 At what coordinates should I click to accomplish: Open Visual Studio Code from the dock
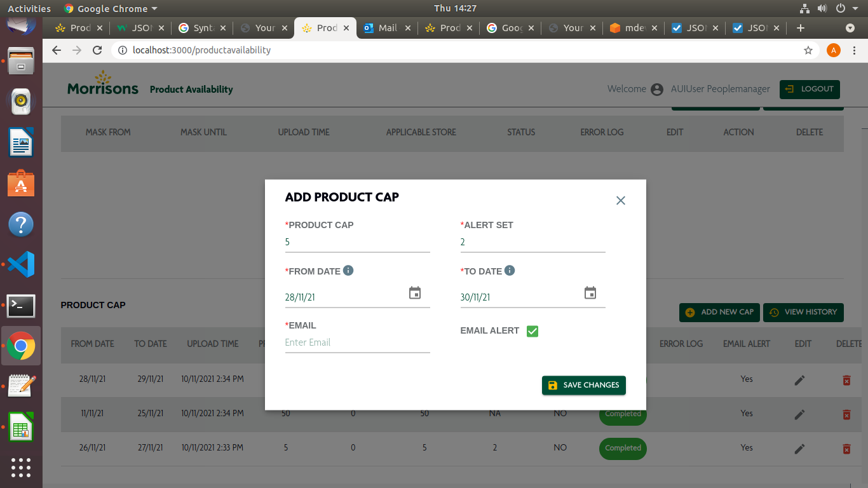click(x=21, y=264)
